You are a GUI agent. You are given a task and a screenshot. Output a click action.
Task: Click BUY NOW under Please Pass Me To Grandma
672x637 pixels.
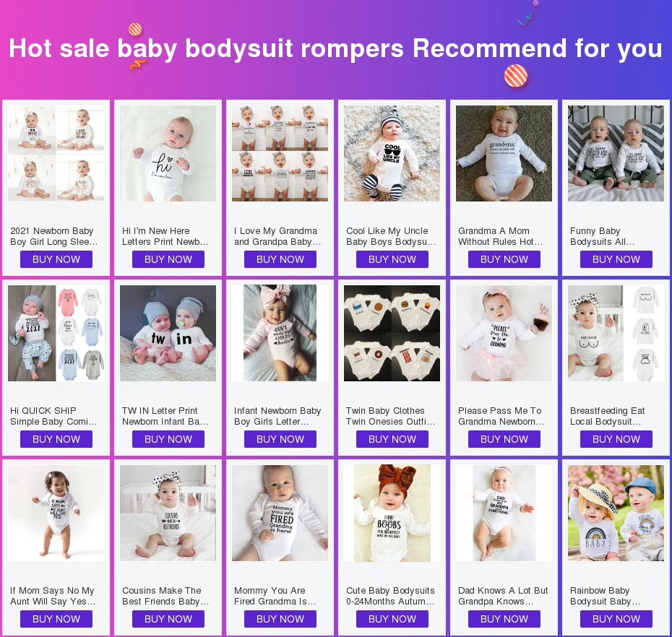tap(504, 439)
